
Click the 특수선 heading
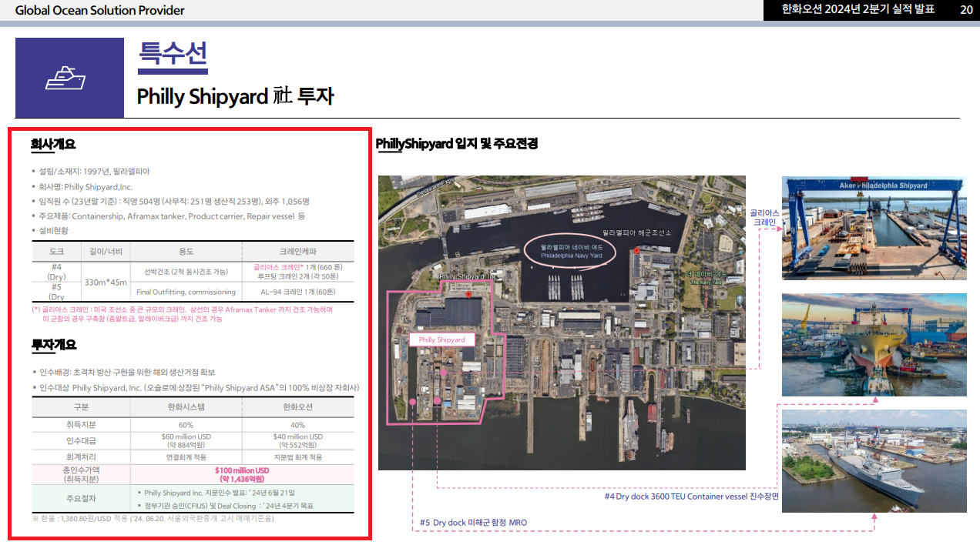click(172, 52)
